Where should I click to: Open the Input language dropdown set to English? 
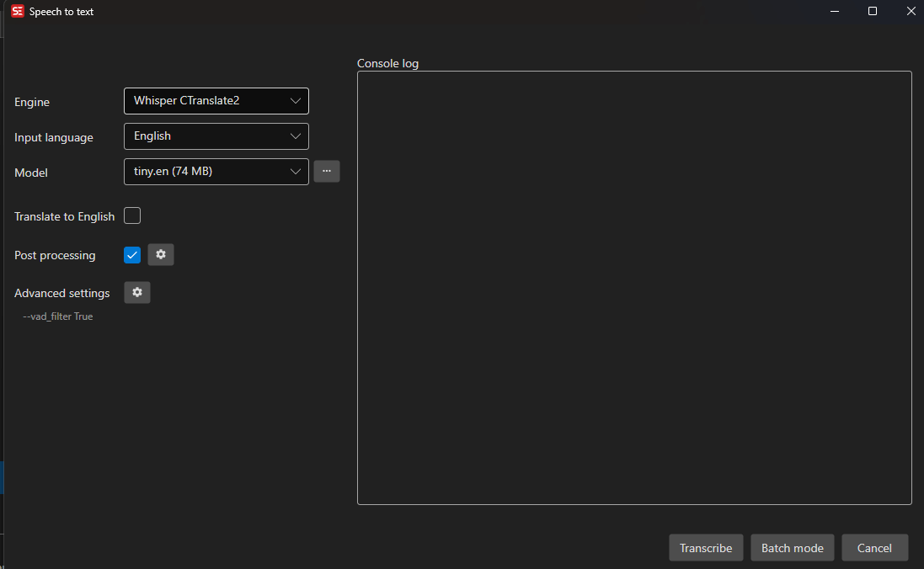coord(216,136)
